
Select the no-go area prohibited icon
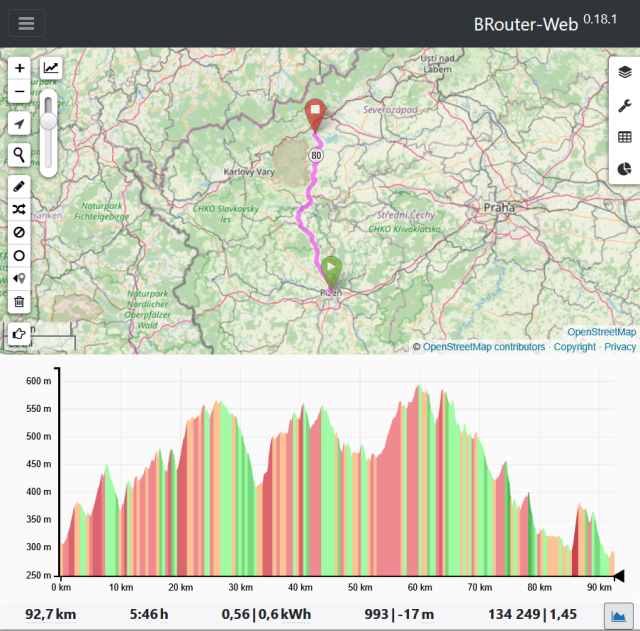tap(19, 232)
